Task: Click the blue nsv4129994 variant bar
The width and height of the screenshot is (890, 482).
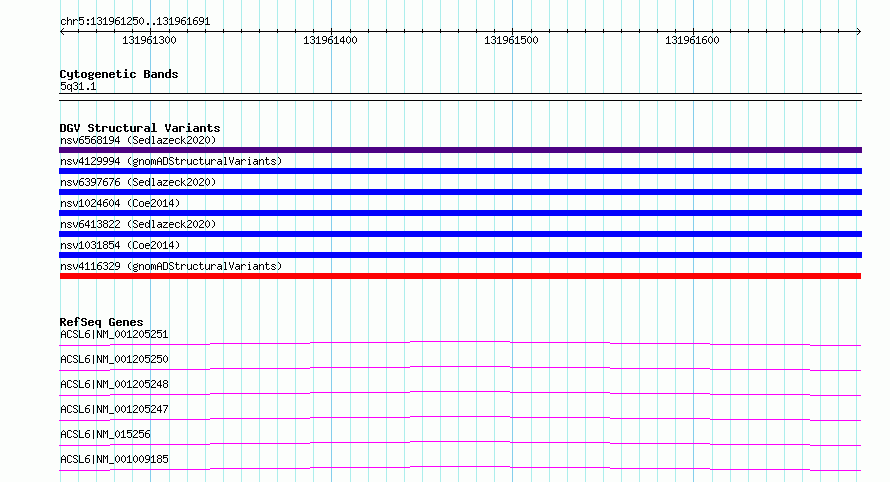Action: coord(460,171)
